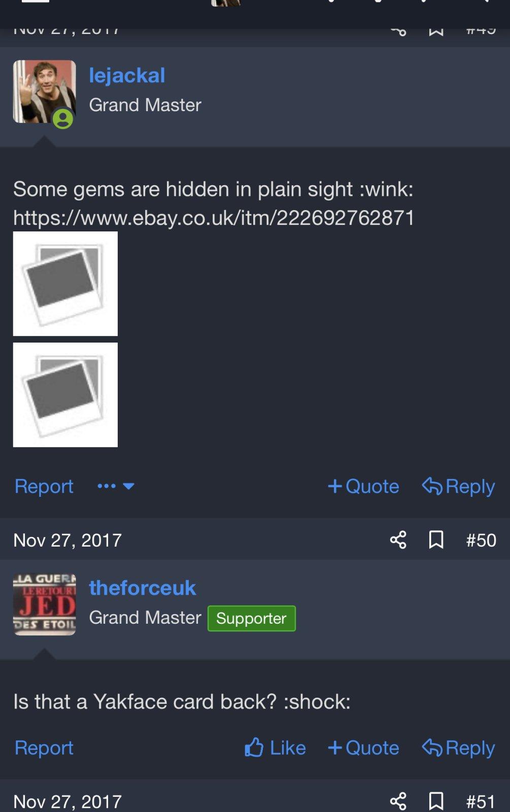Open lejackal's avatar picture
This screenshot has height=812, width=510.
pyautogui.click(x=44, y=92)
